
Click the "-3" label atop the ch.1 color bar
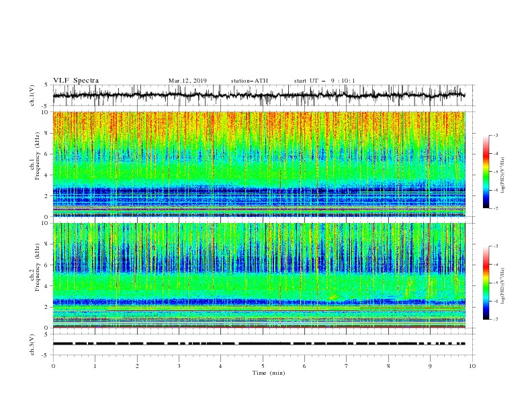495,135
